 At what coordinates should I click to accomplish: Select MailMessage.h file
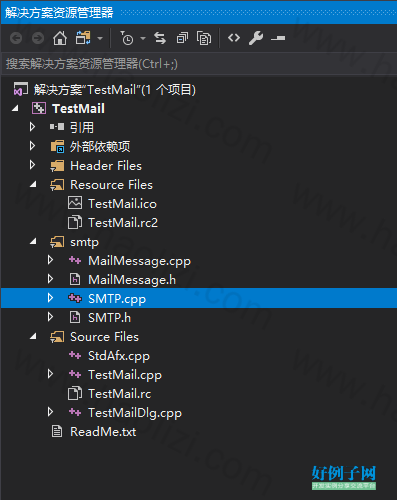click(132, 280)
